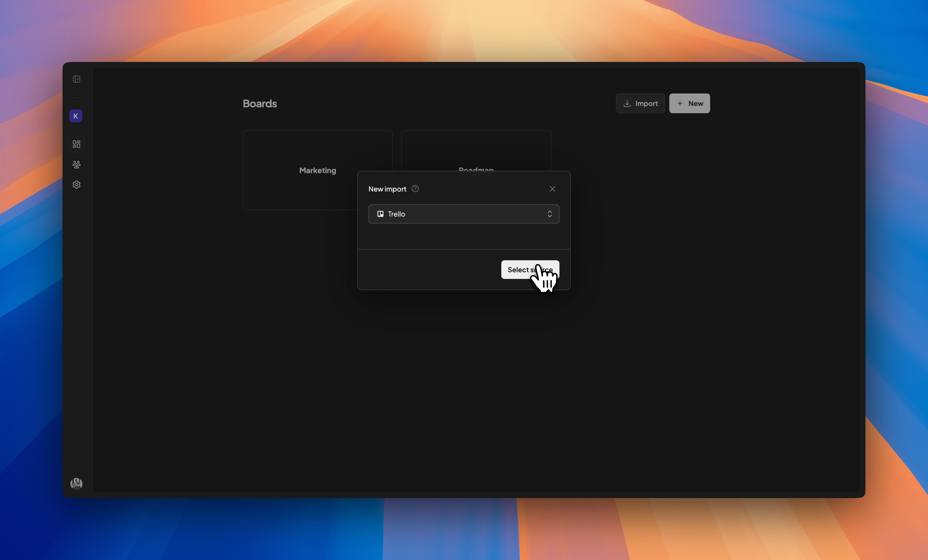Open the Members people icon in sidebar
Image resolution: width=928 pixels, height=560 pixels.
coord(77,164)
